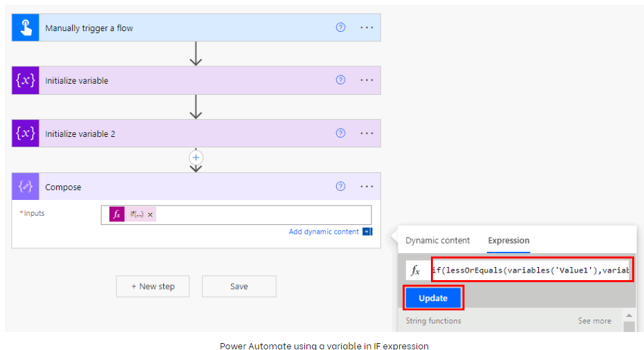
Task: Click the fx icon in the expression editor
Action: [x=416, y=270]
